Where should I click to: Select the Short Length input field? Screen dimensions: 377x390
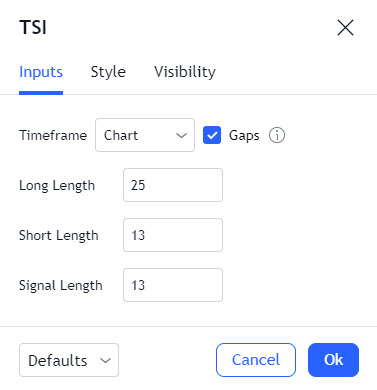click(x=173, y=235)
